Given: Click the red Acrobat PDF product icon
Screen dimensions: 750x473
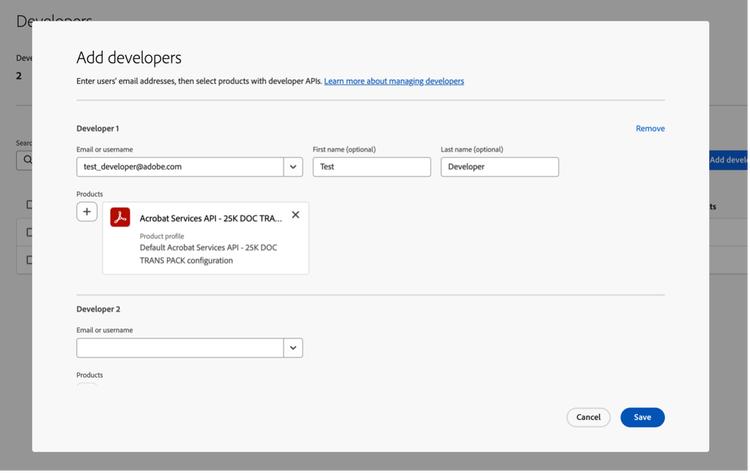Looking at the screenshot, I should pos(120,217).
